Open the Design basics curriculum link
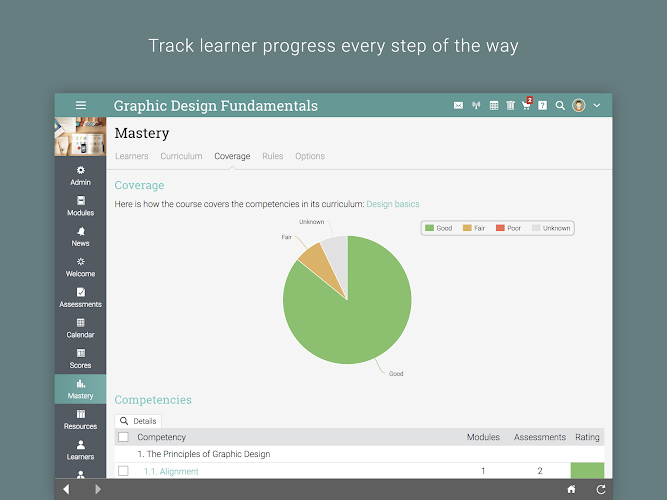667x500 pixels. pyautogui.click(x=393, y=204)
